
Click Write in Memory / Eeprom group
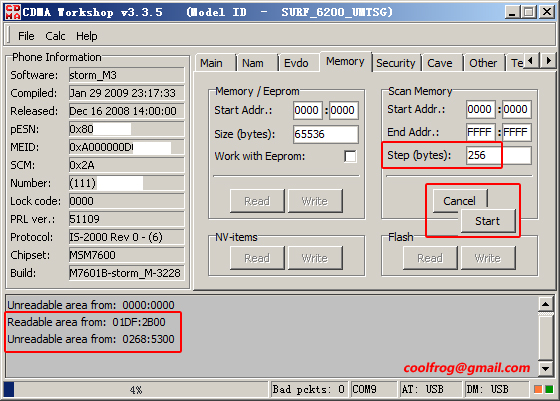coord(315,201)
